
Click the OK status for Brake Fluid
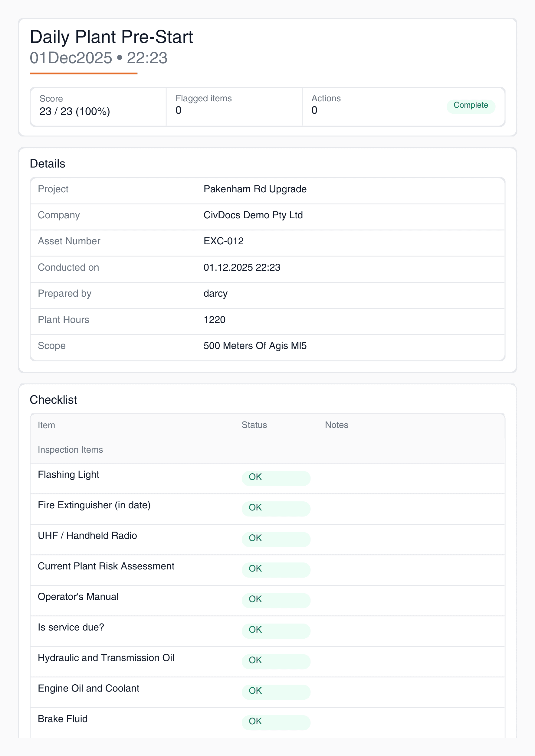click(x=276, y=722)
